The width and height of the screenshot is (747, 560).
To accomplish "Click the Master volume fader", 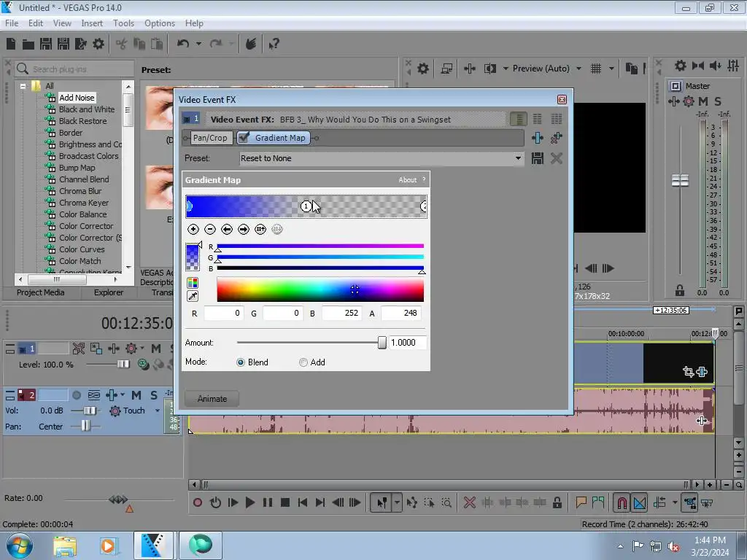I will 680,181.
